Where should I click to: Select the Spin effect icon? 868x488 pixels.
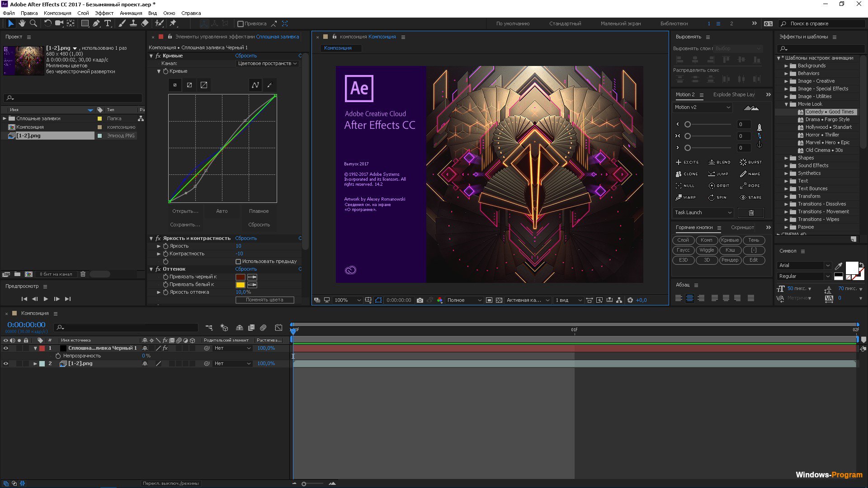coord(712,197)
